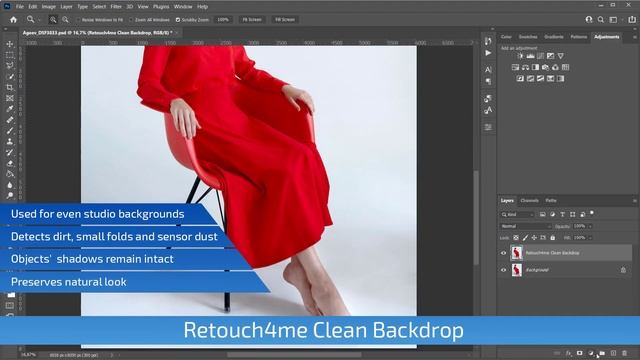Add a Channel Mixer adjustment
This screenshot has width=640, height=360.
point(555,67)
